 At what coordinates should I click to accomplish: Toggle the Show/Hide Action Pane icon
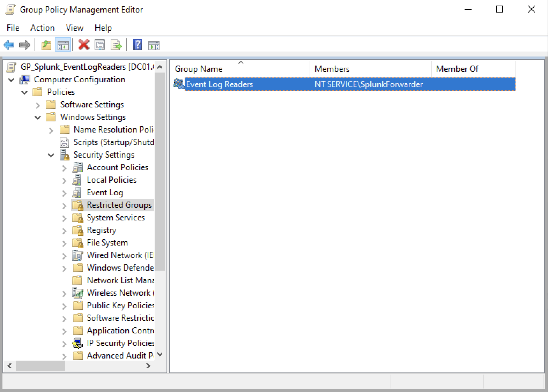click(x=154, y=45)
